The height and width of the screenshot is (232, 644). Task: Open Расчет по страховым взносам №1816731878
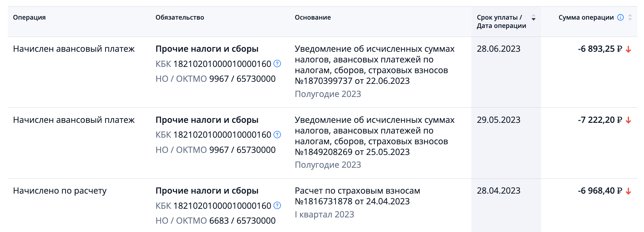357,196
